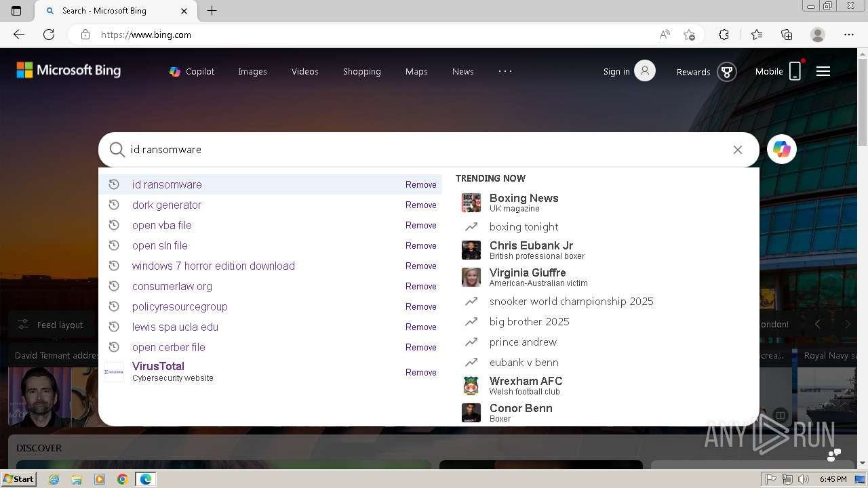This screenshot has height=488, width=868.
Task: Go back with the browser back arrow
Action: click(x=19, y=35)
